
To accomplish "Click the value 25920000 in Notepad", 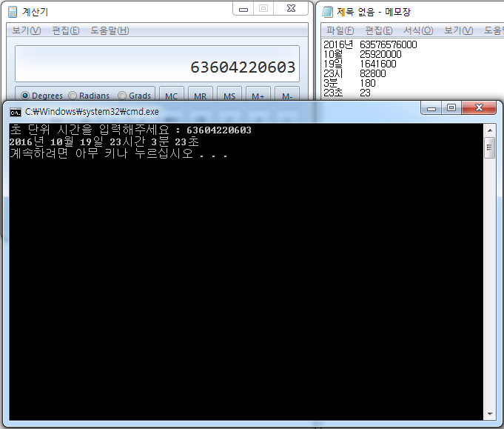I will click(x=380, y=54).
